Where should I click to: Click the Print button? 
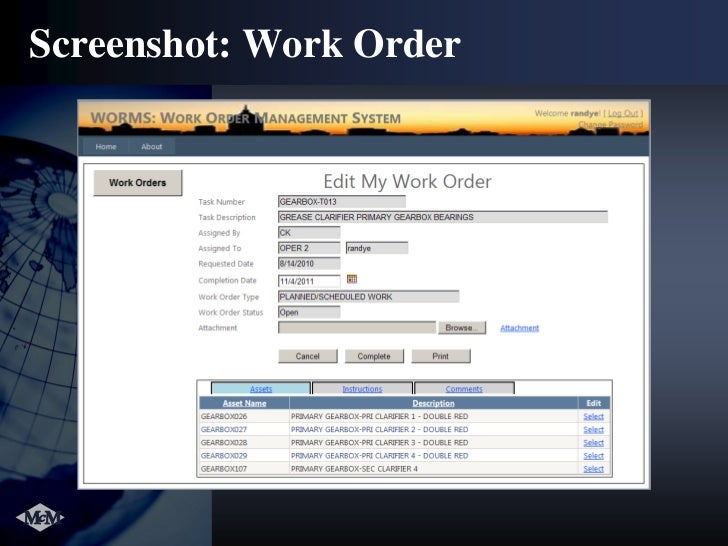click(x=441, y=356)
